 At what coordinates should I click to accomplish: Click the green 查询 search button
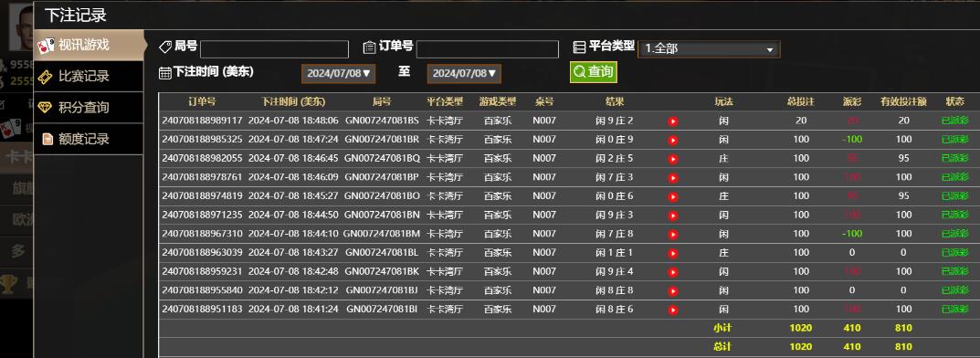593,72
